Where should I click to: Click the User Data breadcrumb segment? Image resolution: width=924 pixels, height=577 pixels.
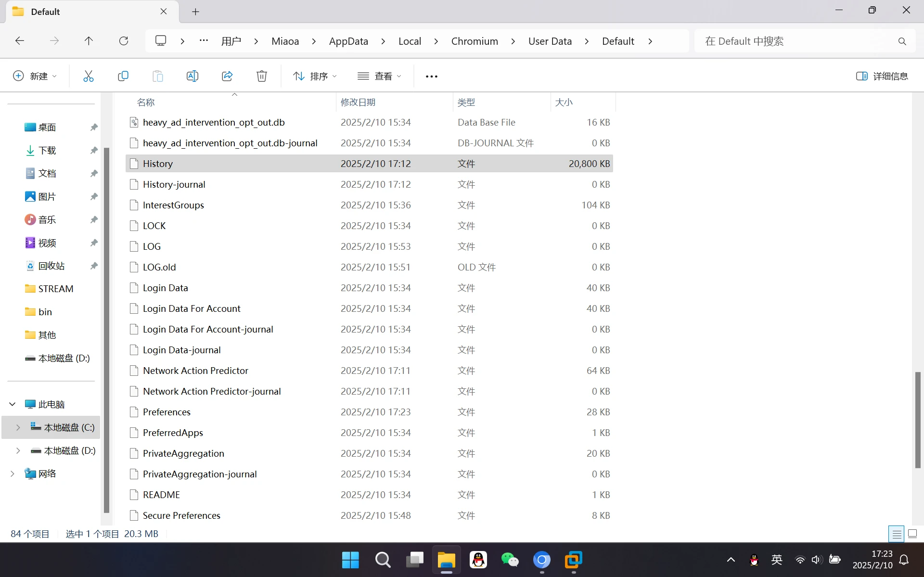pos(550,41)
